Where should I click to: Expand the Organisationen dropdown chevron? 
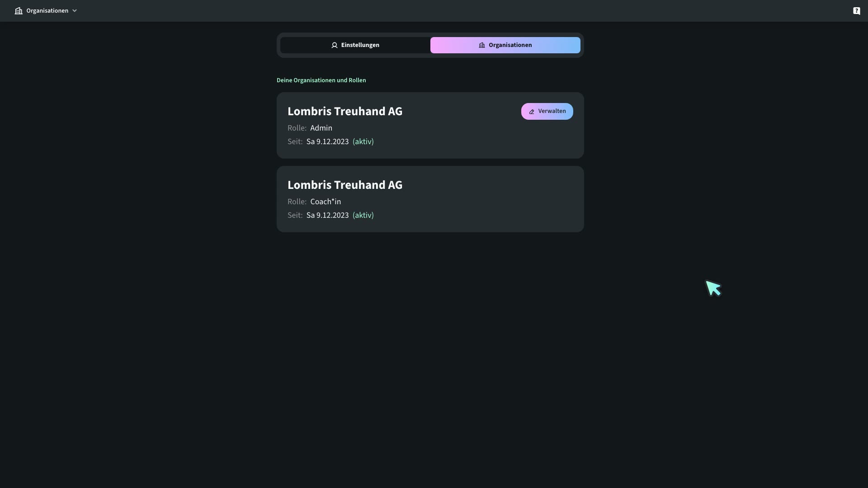tap(75, 11)
